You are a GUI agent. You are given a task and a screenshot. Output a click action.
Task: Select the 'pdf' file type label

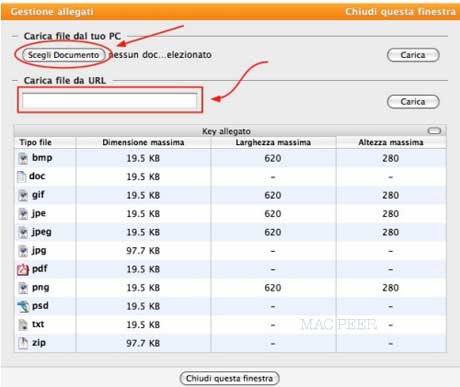[40, 268]
